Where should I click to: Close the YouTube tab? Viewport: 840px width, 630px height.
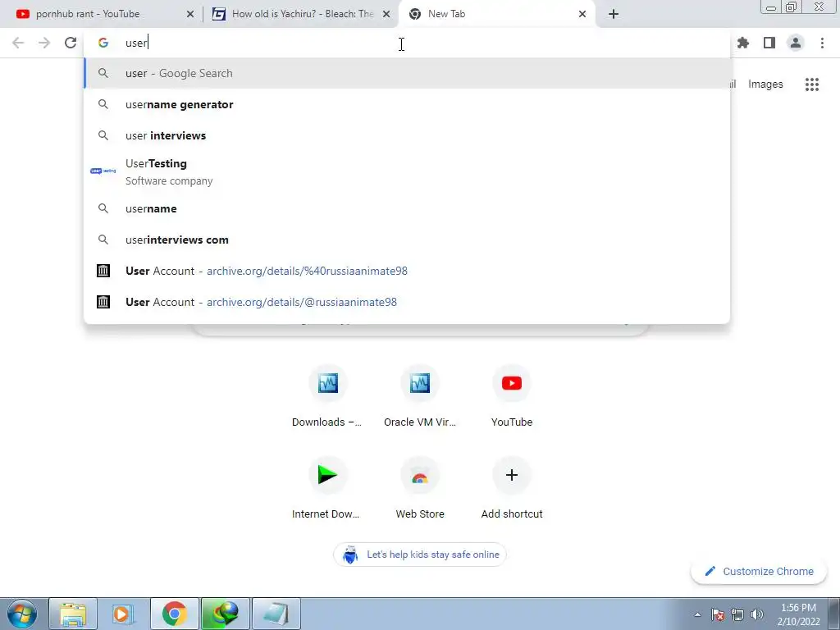189,15
